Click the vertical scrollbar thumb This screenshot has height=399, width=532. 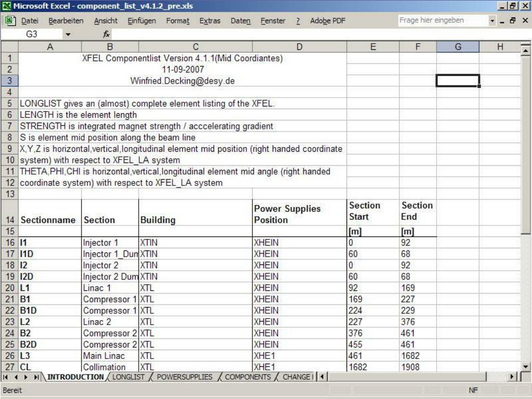click(x=526, y=145)
